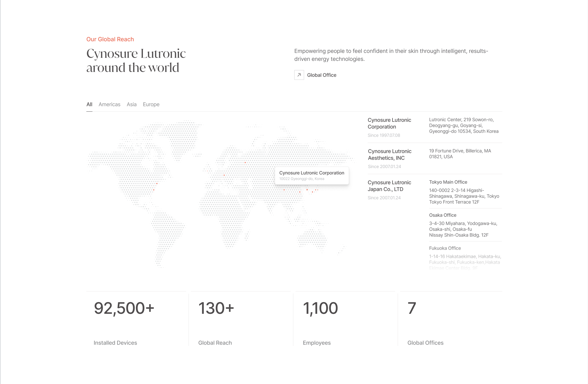Click the Installed Devices label
The width and height of the screenshot is (588, 384).
(x=115, y=343)
